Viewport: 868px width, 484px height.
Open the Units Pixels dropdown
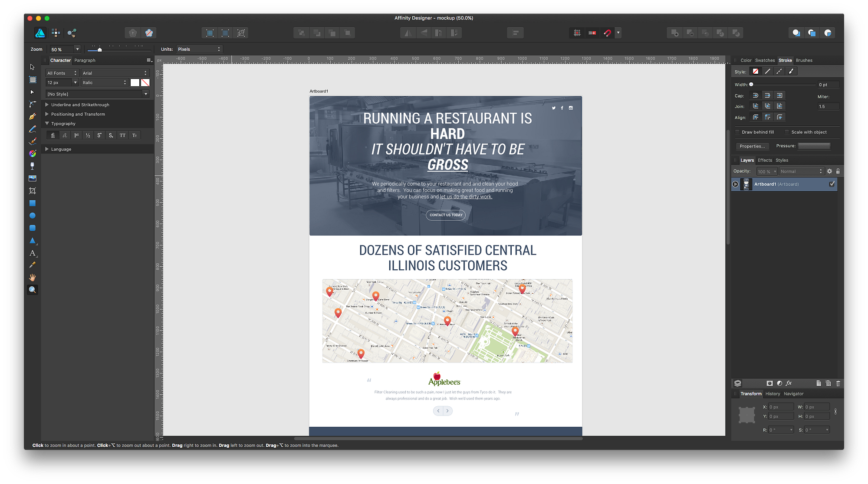[x=199, y=49]
